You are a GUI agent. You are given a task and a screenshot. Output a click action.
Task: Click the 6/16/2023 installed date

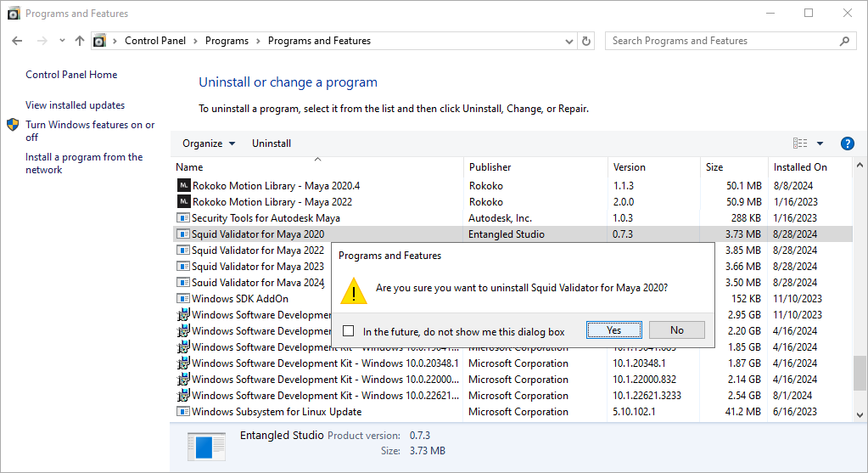tap(795, 412)
